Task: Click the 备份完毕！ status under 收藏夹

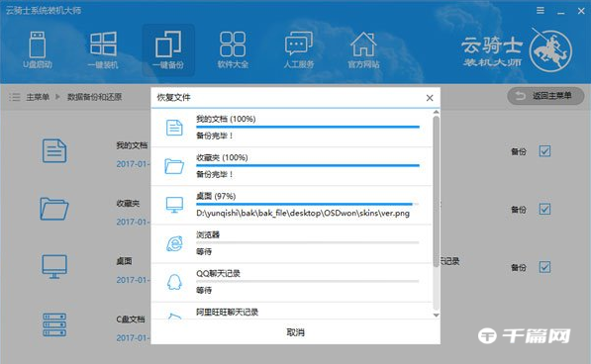Action: (x=215, y=174)
